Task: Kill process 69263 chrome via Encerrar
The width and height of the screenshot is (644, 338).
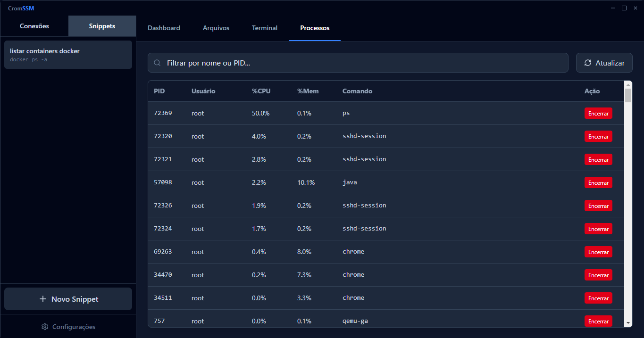Action: click(598, 252)
